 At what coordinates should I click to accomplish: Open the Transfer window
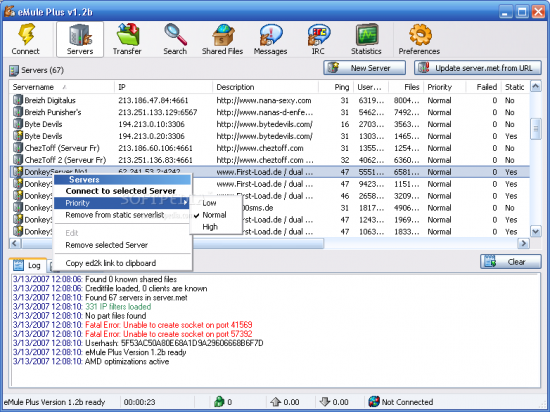tap(127, 39)
